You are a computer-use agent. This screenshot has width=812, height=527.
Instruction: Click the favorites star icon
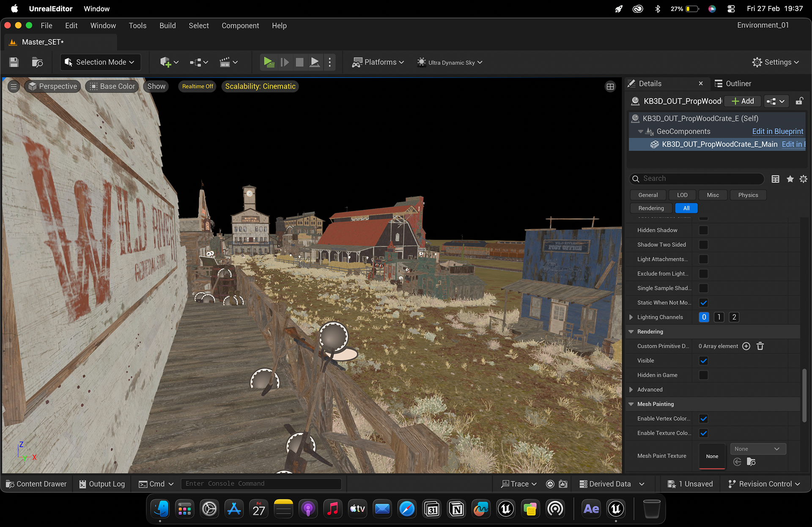790,179
